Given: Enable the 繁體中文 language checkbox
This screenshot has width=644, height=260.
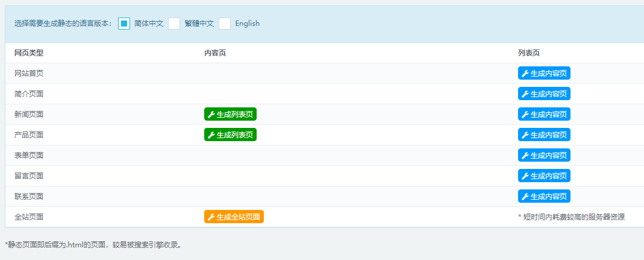Looking at the screenshot, I should 174,24.
